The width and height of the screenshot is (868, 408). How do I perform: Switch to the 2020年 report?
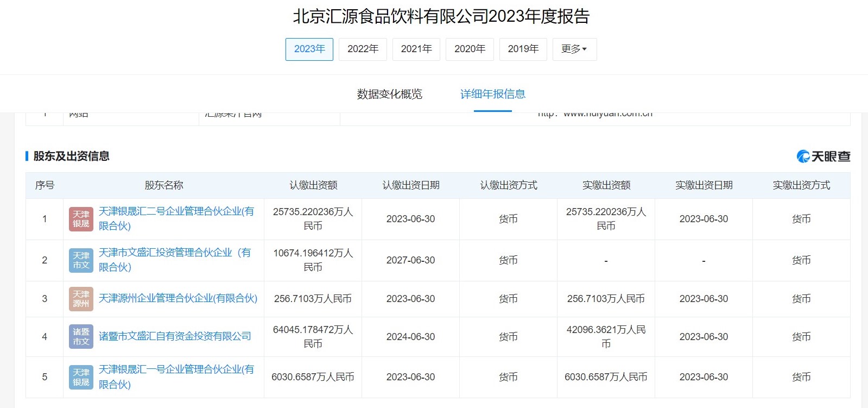point(470,49)
